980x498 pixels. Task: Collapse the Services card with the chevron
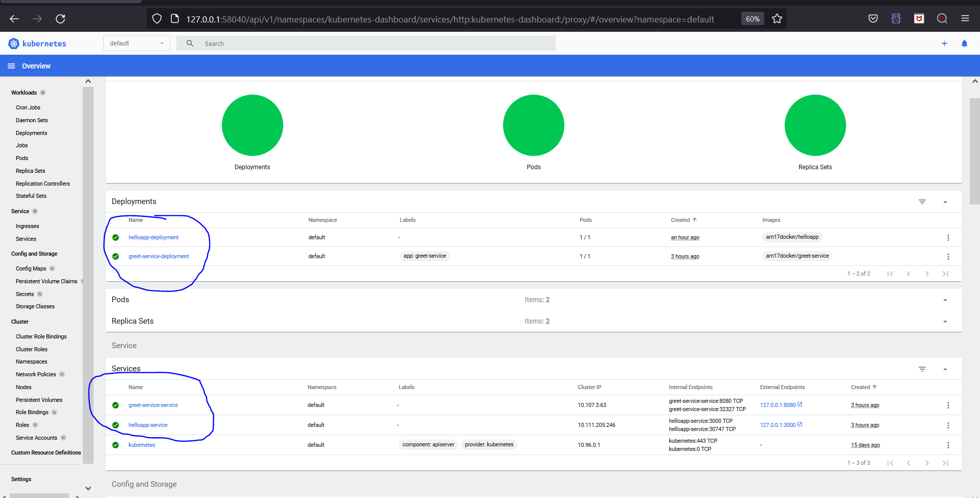945,369
